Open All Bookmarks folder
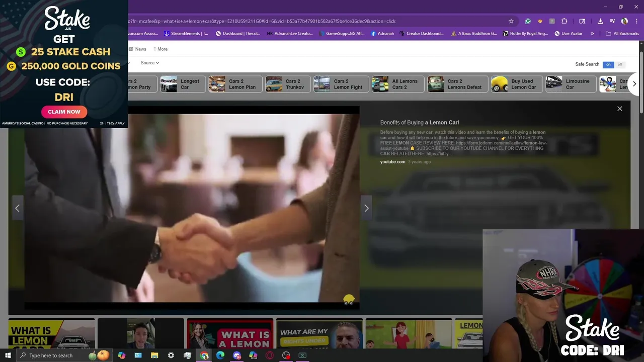Image resolution: width=644 pixels, height=362 pixels. (x=622, y=34)
